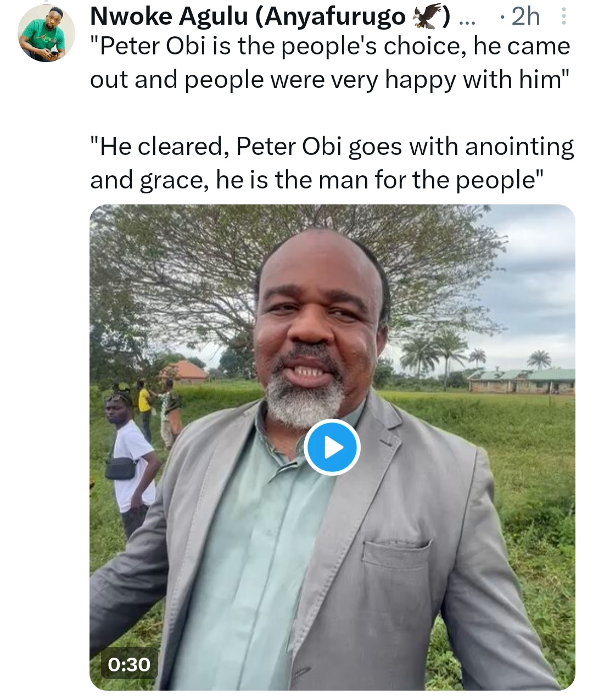
Task: Click the 0:30 video duration badge
Action: point(129,665)
